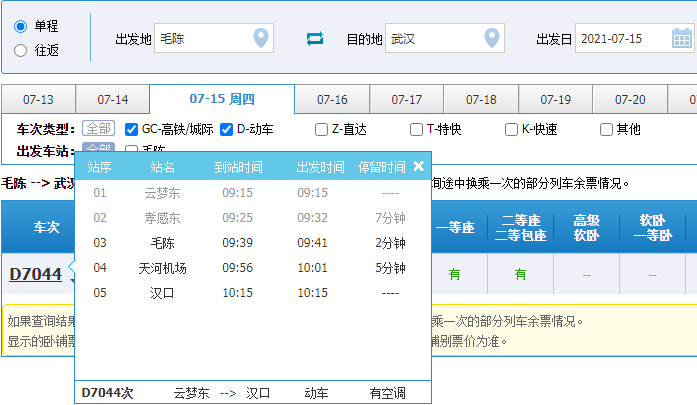Open the calendar icon for departure date

pyautogui.click(x=681, y=39)
